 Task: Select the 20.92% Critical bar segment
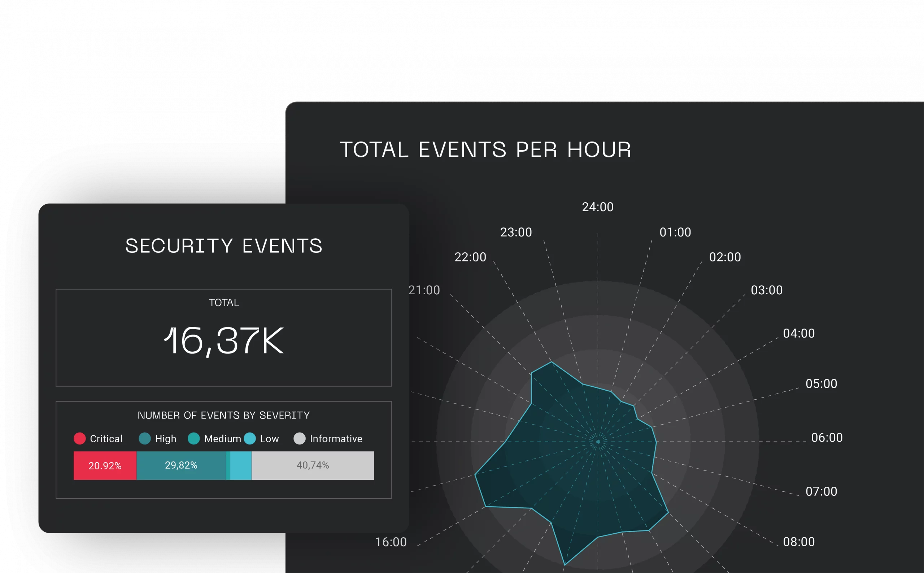point(105,465)
